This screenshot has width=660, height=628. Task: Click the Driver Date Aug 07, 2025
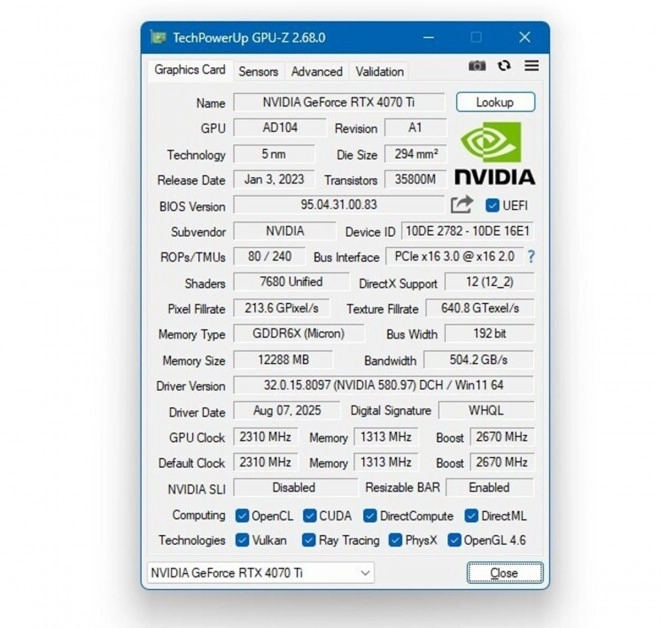(287, 410)
